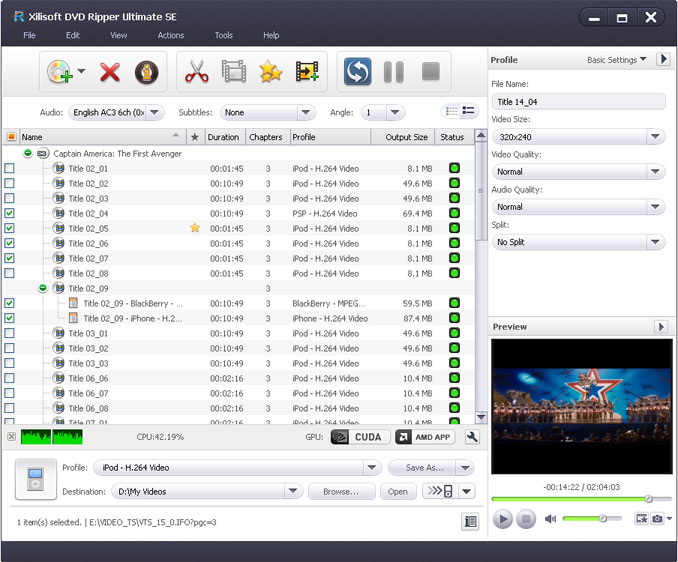Open the Add DVD dropdown arrow
The height and width of the screenshot is (562, 678).
pos(81,71)
